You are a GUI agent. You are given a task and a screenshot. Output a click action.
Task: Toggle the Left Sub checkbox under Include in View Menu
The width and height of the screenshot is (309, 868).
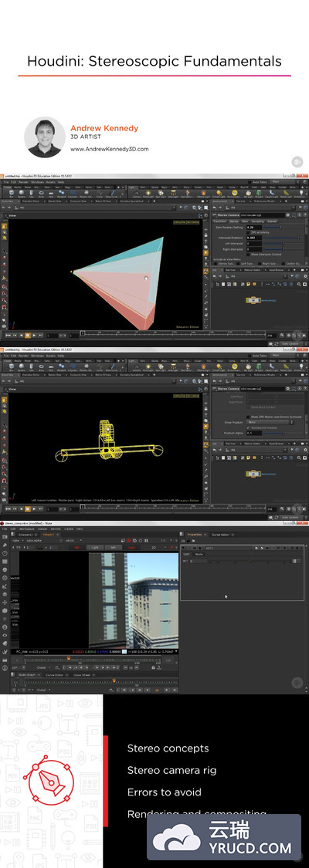tap(238, 264)
